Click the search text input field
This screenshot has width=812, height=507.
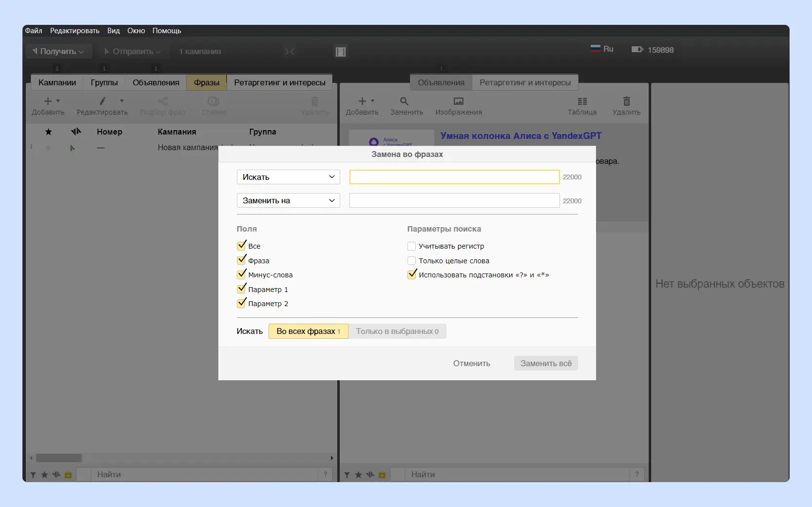point(454,177)
